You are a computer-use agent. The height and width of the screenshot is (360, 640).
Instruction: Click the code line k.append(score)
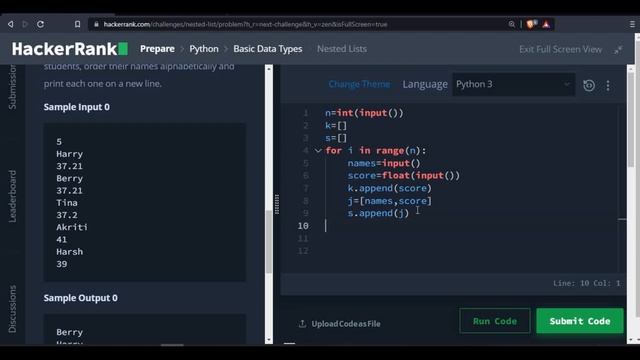tap(389, 188)
